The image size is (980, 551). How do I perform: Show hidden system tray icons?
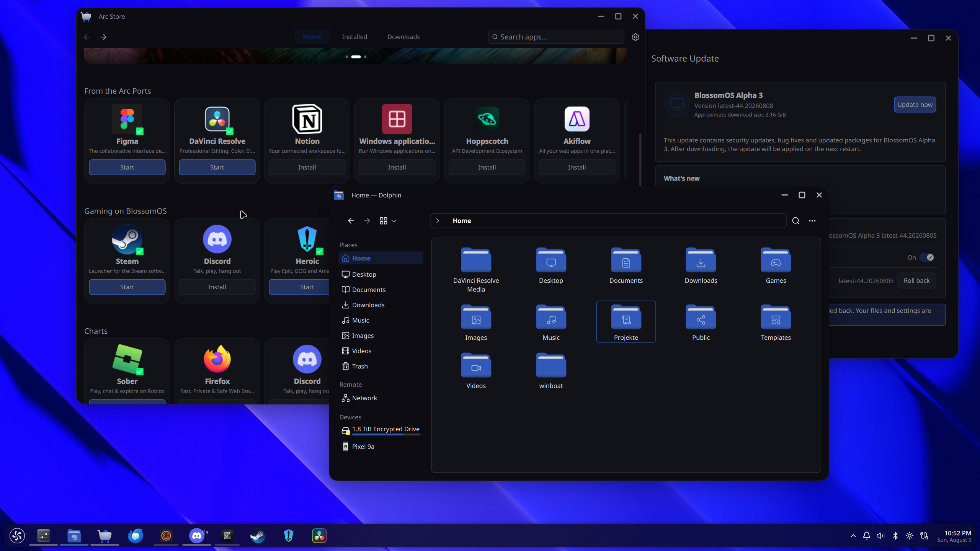(853, 536)
